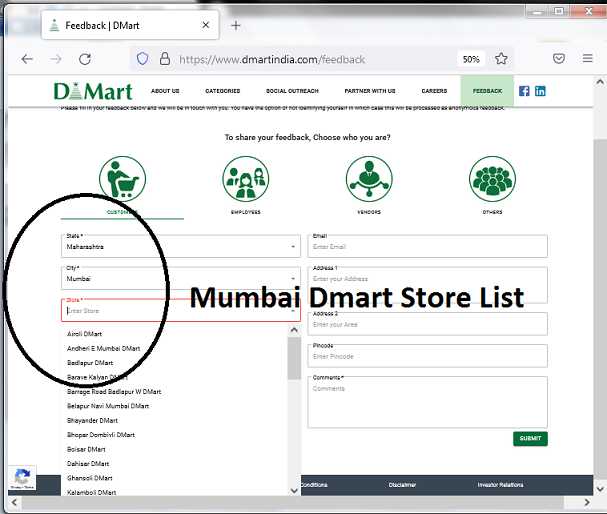607x514 pixels.
Task: Select Airoli DMart from store list
Action: [84, 334]
